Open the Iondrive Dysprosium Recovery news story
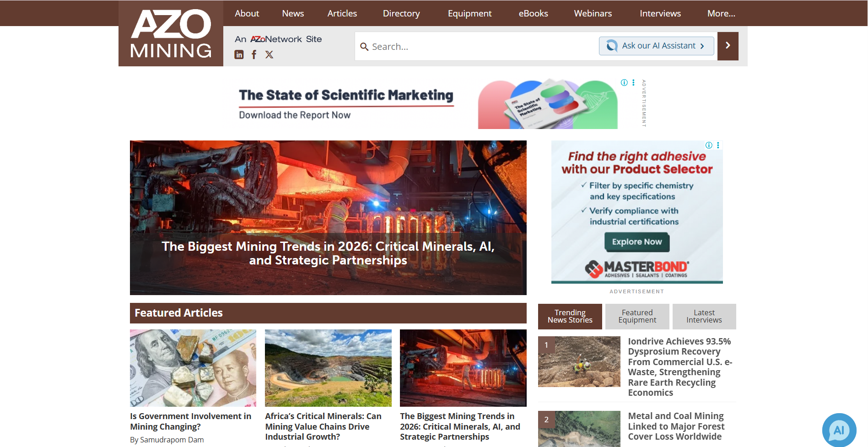 (680, 367)
